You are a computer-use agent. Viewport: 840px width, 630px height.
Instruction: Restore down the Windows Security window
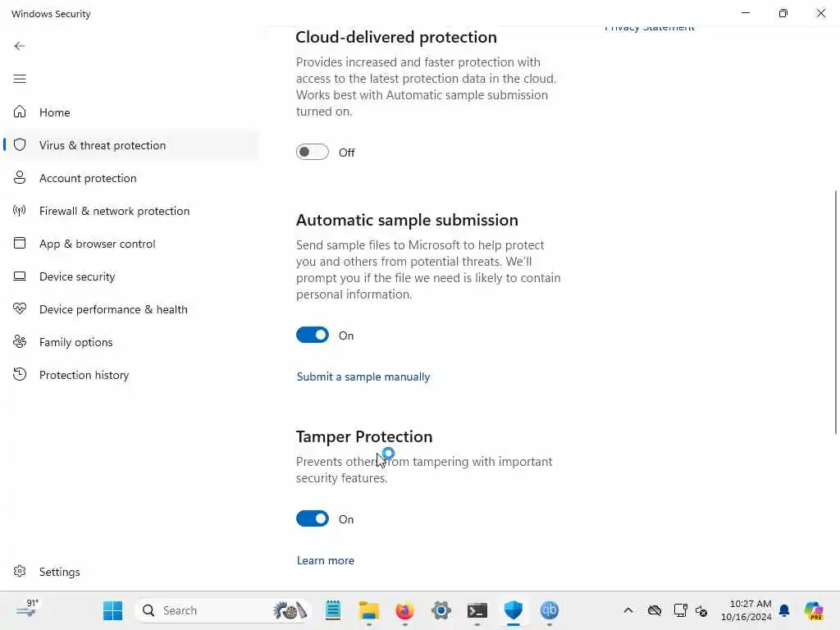[783, 13]
